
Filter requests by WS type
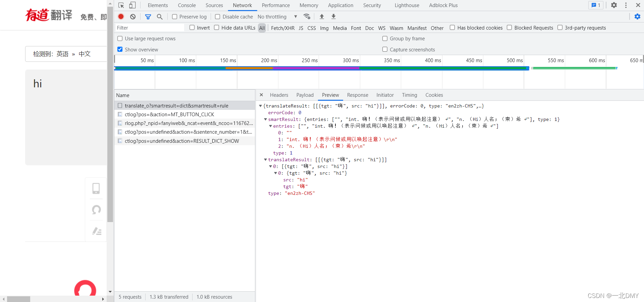382,28
